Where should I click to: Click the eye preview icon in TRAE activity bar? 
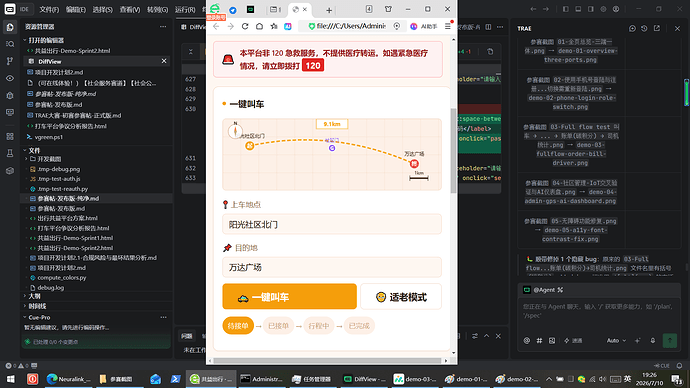coord(10,78)
